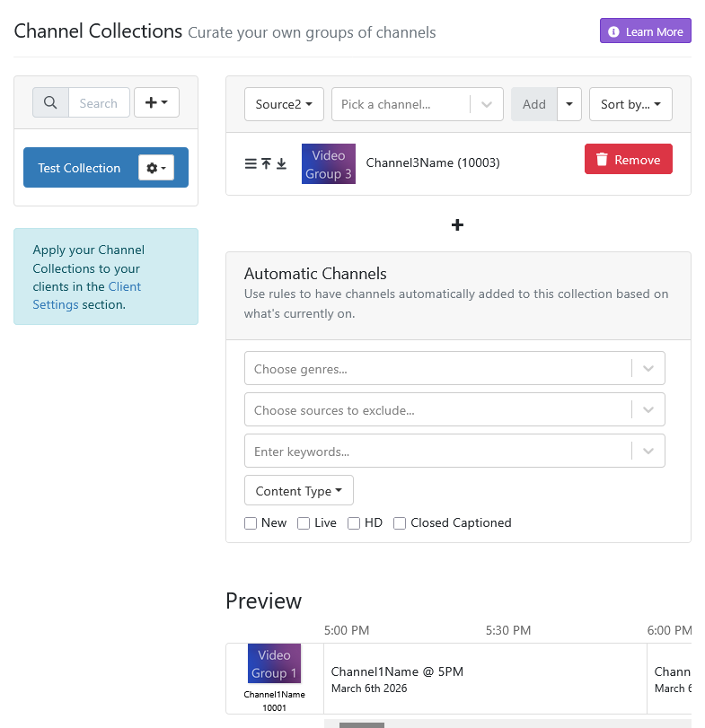The height and width of the screenshot is (728, 705).
Task: Move Channel3Name to top of list
Action: point(266,163)
